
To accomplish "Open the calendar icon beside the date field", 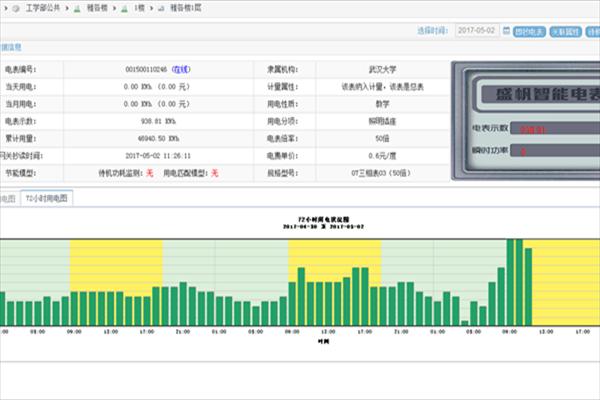I will (x=506, y=31).
